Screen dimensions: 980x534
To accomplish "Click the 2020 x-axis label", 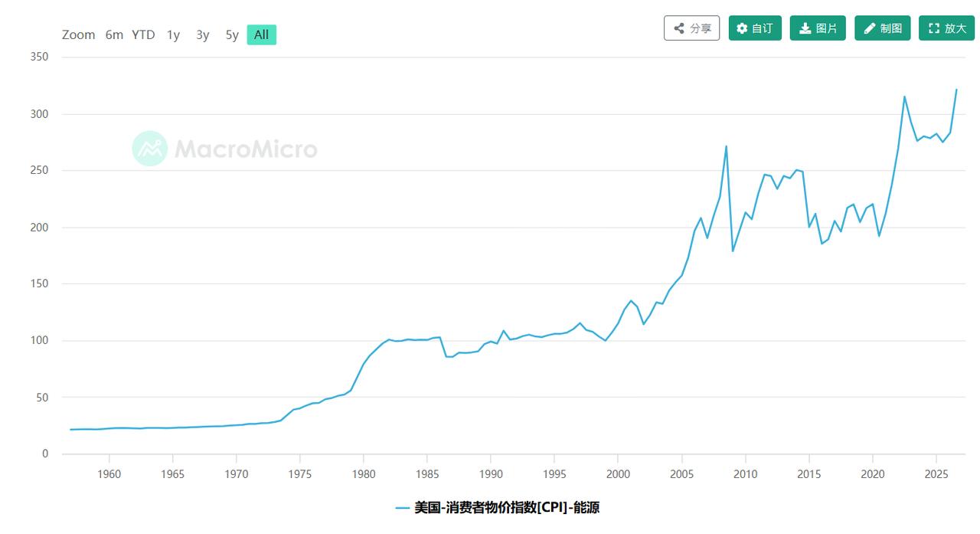I will pyautogui.click(x=872, y=474).
